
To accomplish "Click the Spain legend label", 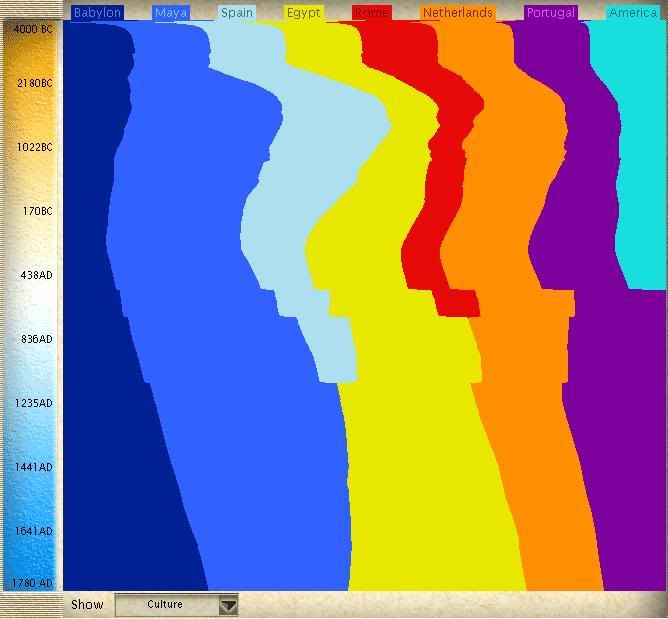I will tap(237, 13).
